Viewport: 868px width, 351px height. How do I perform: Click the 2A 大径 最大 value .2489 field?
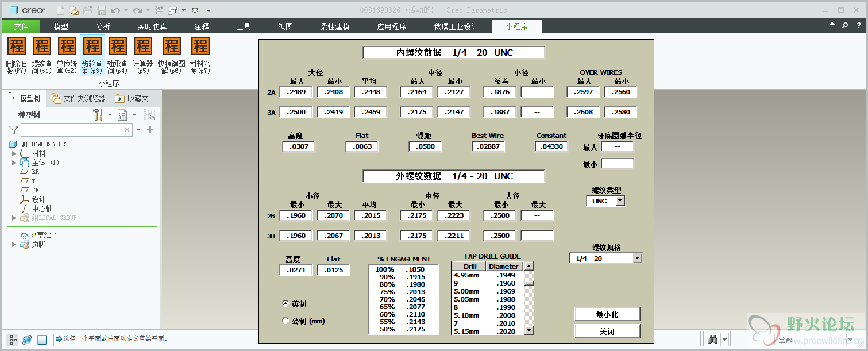pos(296,92)
